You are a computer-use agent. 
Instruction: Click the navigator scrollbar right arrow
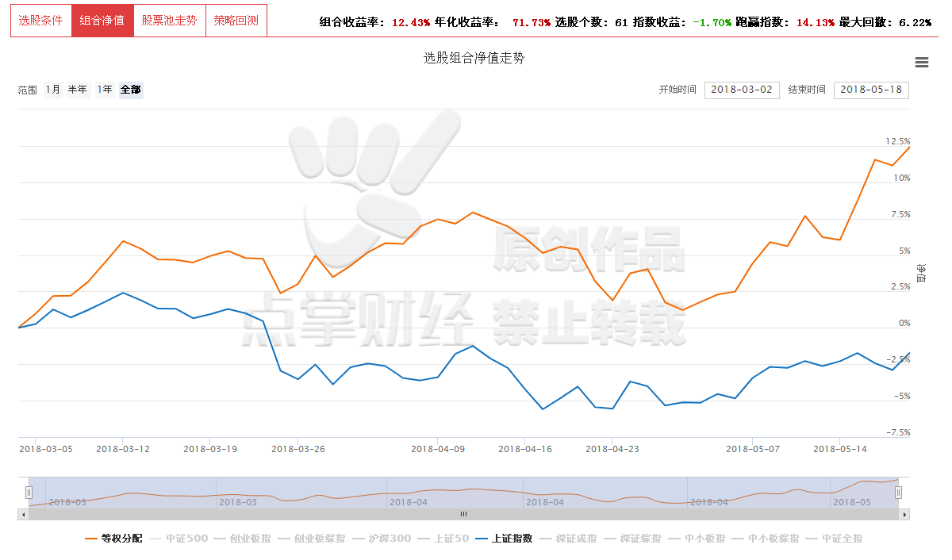(x=904, y=515)
